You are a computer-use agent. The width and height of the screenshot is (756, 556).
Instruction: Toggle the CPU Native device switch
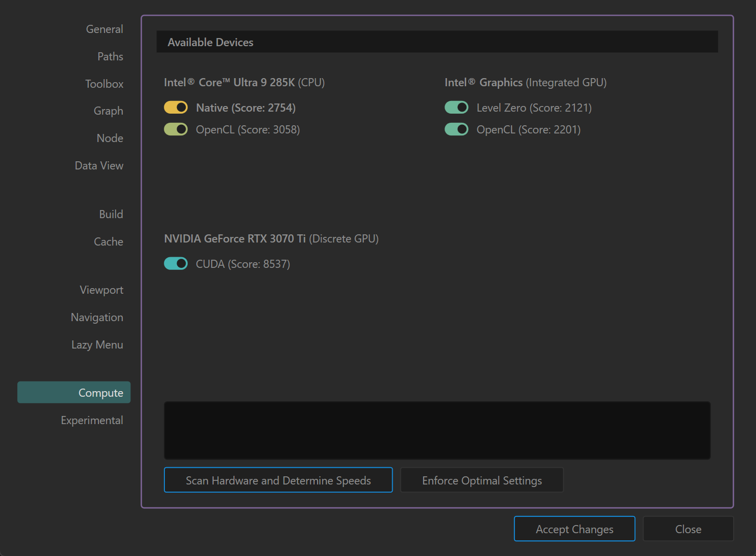click(176, 108)
